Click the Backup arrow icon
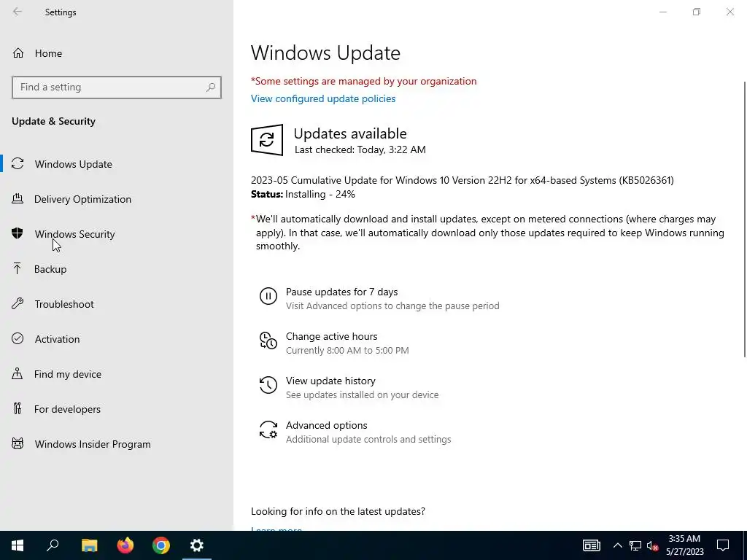This screenshot has width=747, height=560. (x=18, y=268)
